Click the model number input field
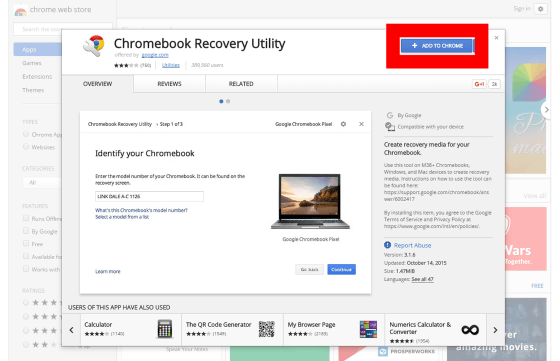 (x=149, y=196)
